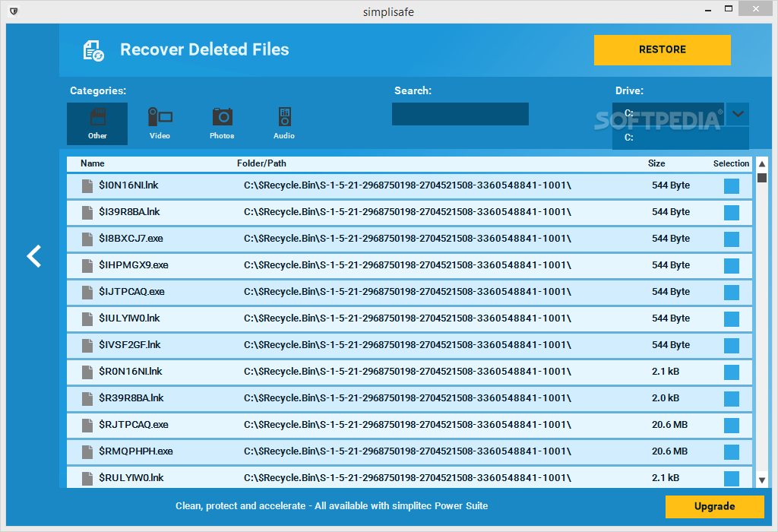Choose C: option in drive list
The image size is (778, 532).
(681, 138)
